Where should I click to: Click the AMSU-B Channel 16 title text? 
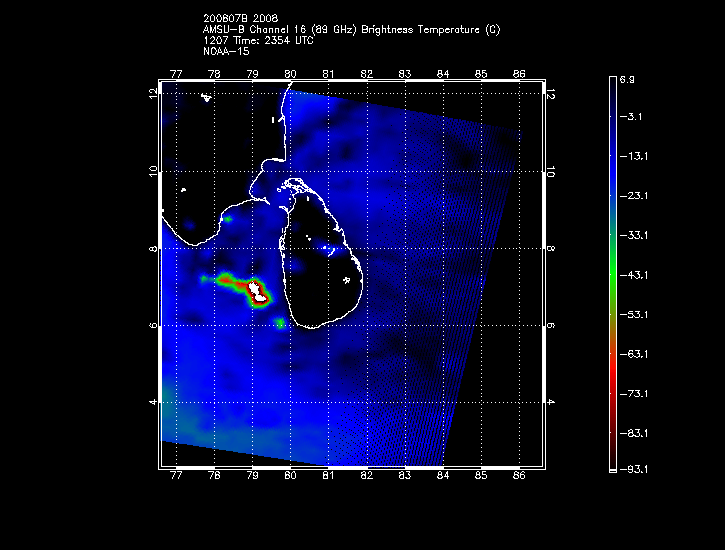pos(351,29)
